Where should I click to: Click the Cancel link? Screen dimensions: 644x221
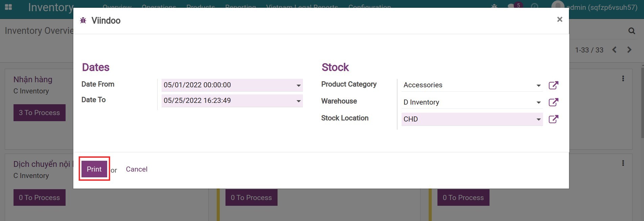[x=137, y=169]
